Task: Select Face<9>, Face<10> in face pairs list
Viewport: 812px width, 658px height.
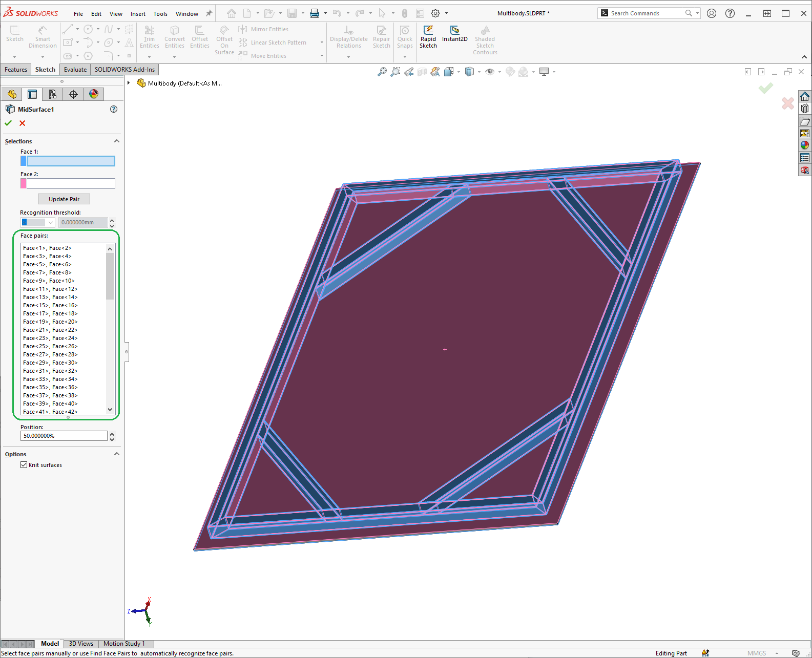Action: [x=49, y=281]
